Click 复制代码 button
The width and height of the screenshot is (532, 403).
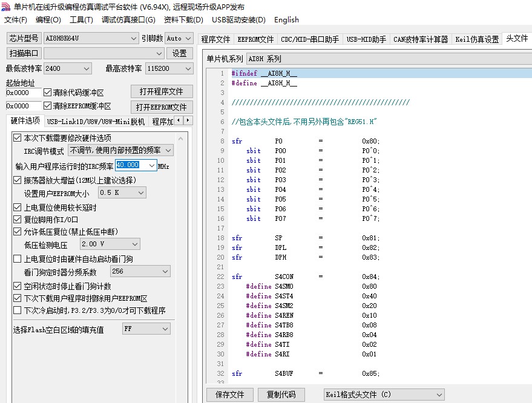pyautogui.click(x=281, y=395)
